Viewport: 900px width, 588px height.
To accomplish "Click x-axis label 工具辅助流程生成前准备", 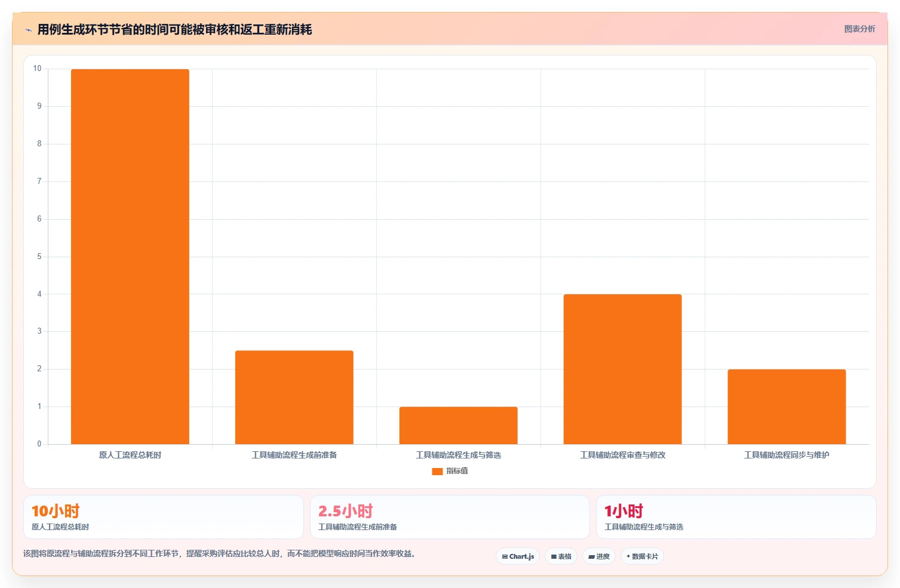I will pyautogui.click(x=294, y=455).
